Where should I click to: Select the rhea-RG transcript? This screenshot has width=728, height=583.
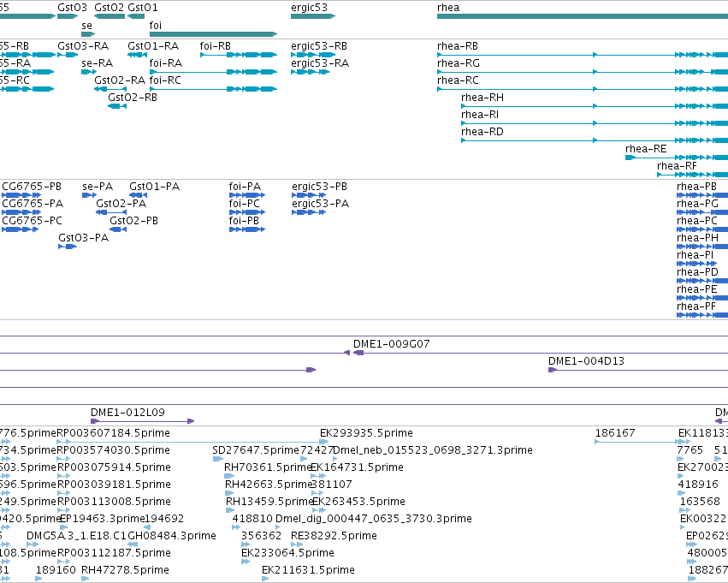583,72
